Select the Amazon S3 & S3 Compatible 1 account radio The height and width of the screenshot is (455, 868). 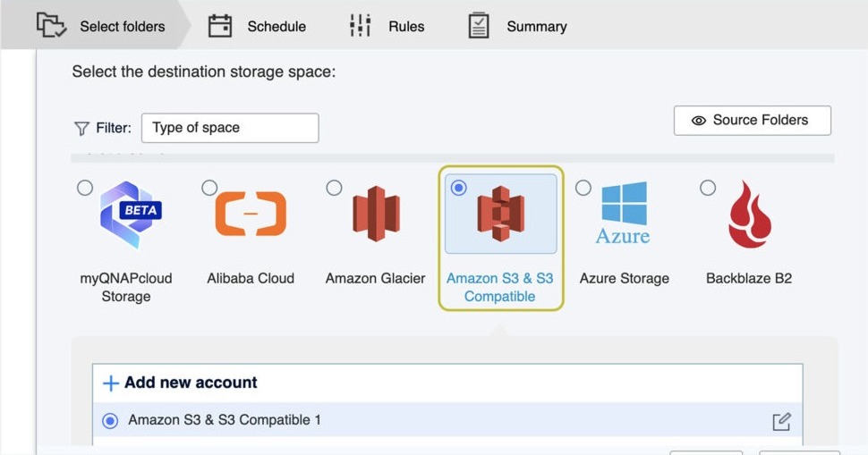point(110,421)
